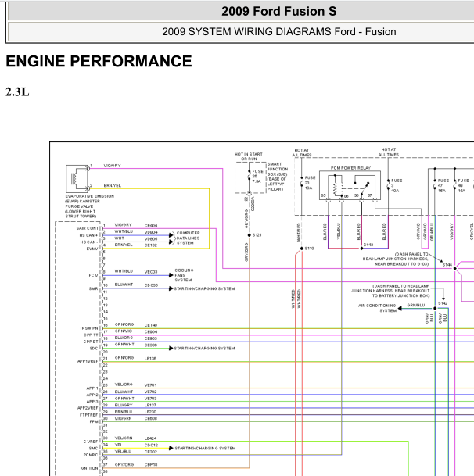Screen dimensions: 474x476
Task: Click the 'APP 2' pin label
Action: [92, 395]
